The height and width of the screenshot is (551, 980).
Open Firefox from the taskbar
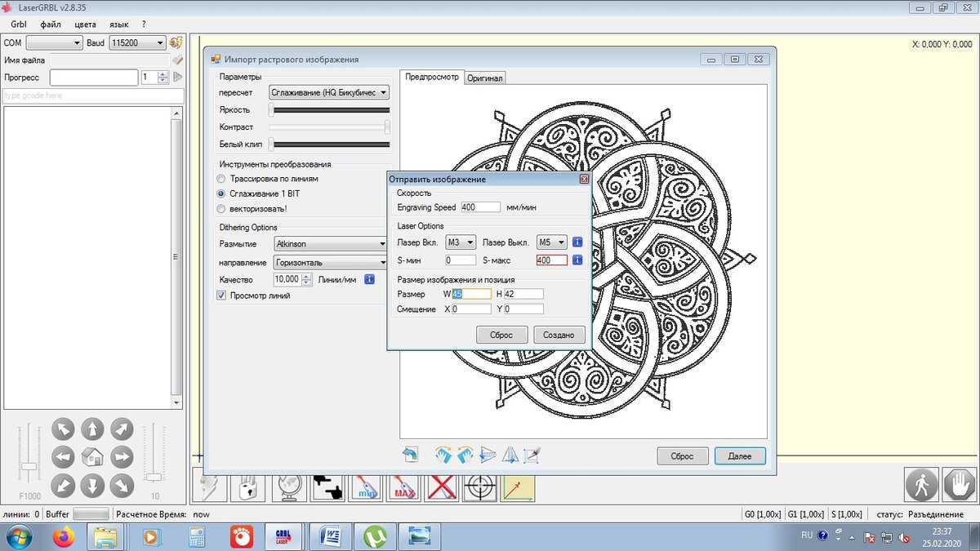pos(63,536)
